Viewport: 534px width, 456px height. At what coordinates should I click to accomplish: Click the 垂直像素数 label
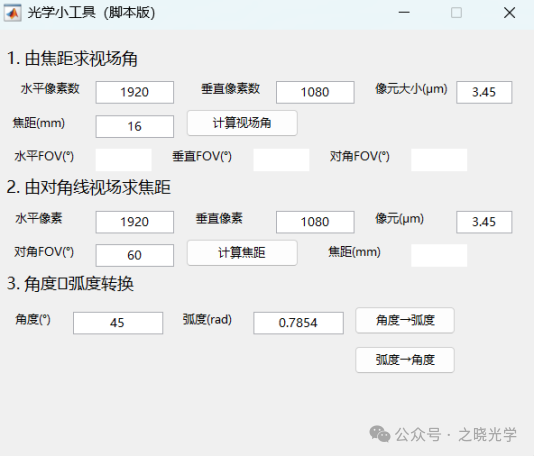coord(231,89)
